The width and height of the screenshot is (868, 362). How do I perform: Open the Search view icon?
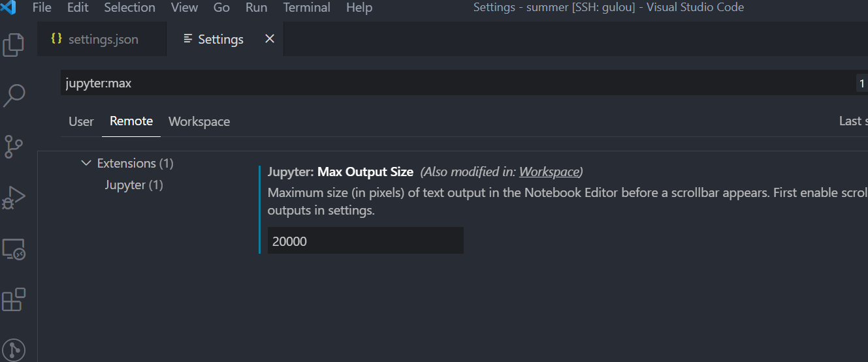tap(14, 95)
